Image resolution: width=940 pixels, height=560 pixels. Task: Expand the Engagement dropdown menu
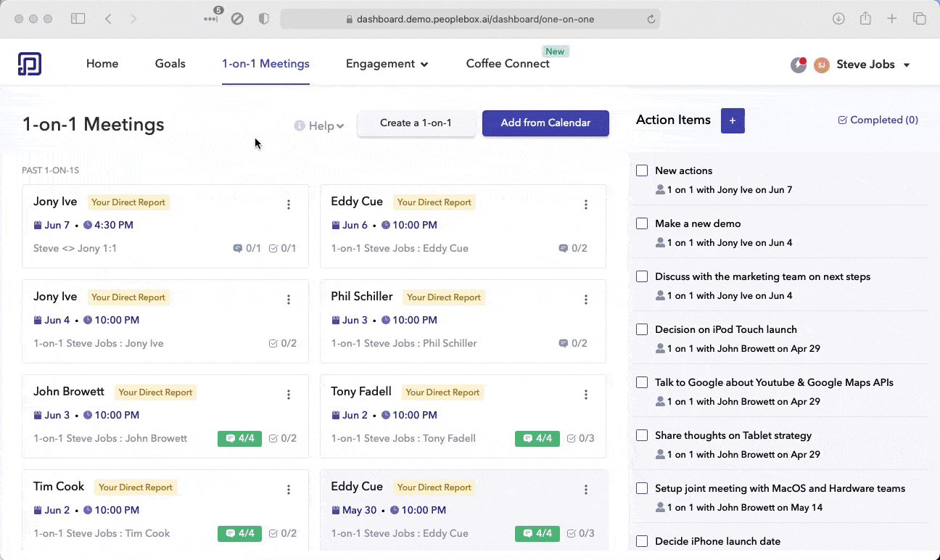click(x=387, y=64)
